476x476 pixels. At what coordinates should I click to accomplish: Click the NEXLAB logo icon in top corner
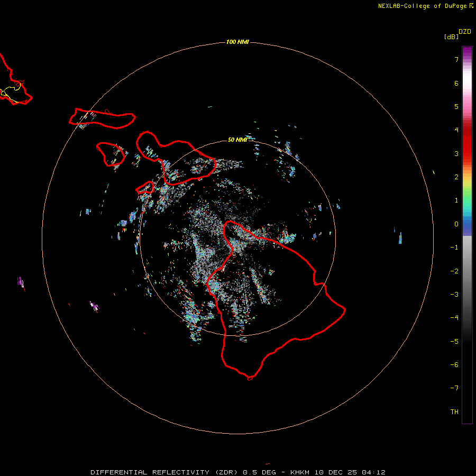(472, 6)
